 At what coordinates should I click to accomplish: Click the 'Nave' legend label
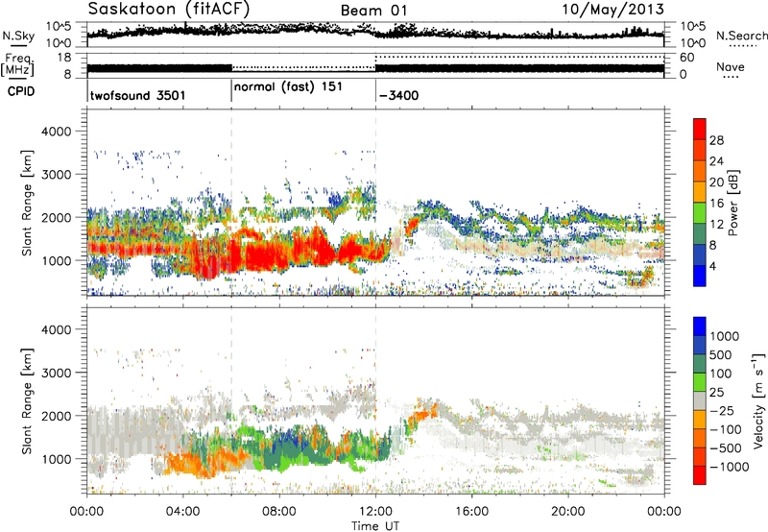[730, 66]
